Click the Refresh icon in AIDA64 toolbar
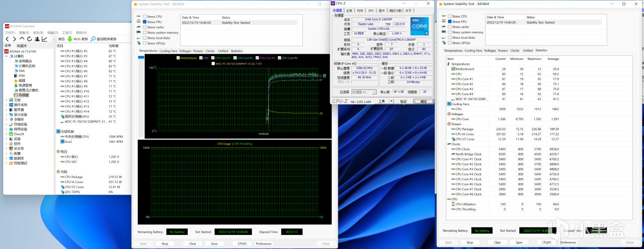 (30, 39)
